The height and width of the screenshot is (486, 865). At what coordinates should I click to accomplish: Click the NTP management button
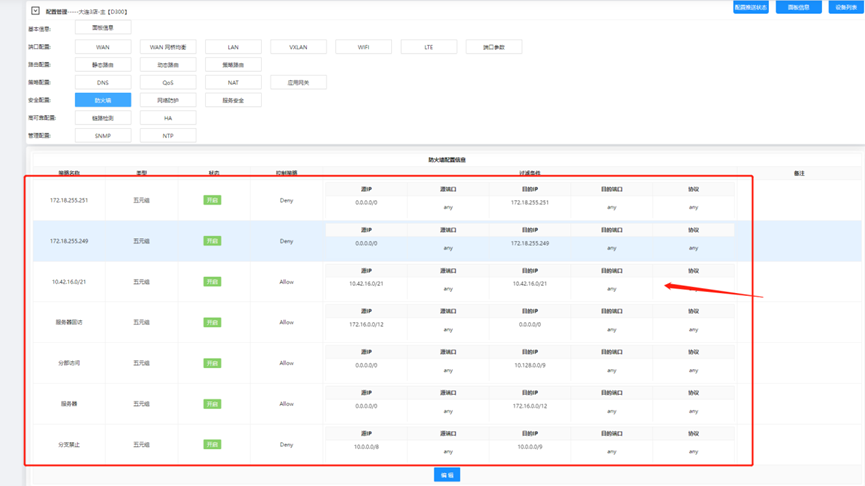coord(168,135)
